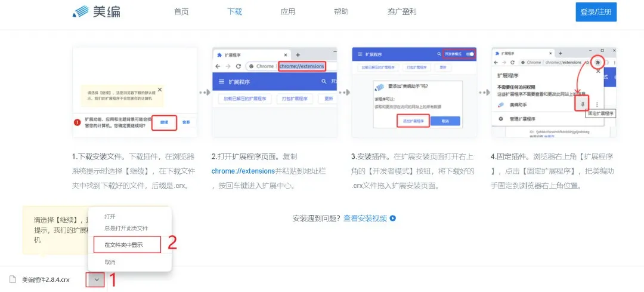The height and width of the screenshot is (292, 644).
Task: Click the play icon beside 查看安装视频
Action: coord(392,219)
